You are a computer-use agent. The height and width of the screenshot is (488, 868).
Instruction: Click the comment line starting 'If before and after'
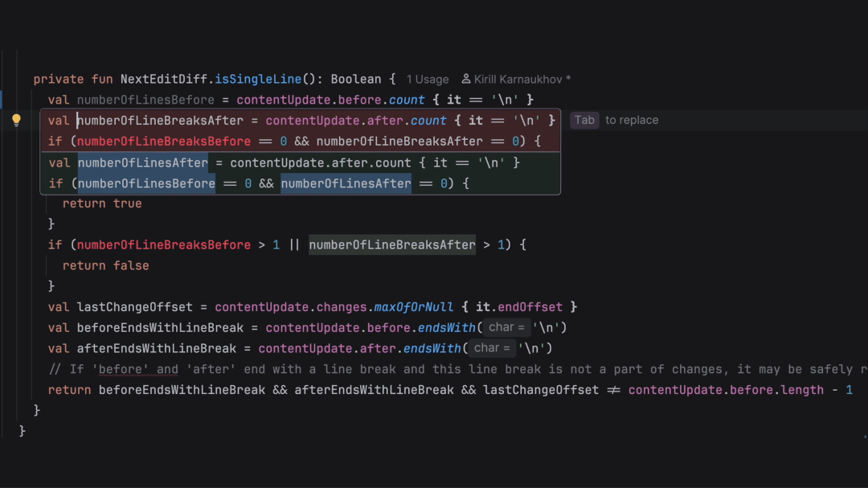(x=458, y=370)
